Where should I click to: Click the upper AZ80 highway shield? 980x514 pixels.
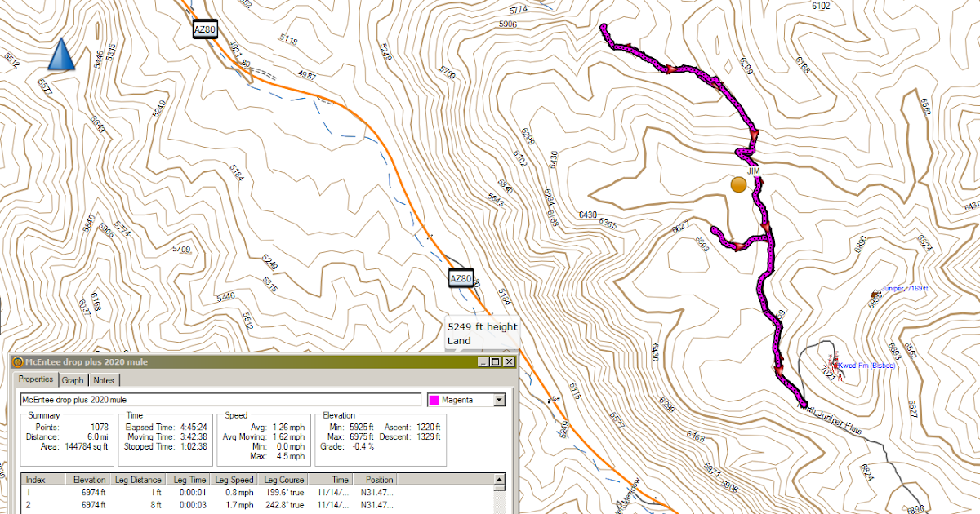click(205, 29)
